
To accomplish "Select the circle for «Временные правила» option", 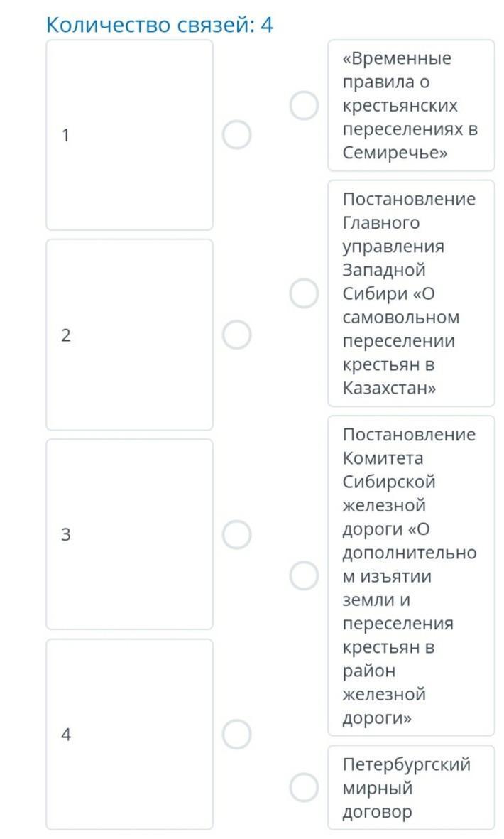I will 304,106.
